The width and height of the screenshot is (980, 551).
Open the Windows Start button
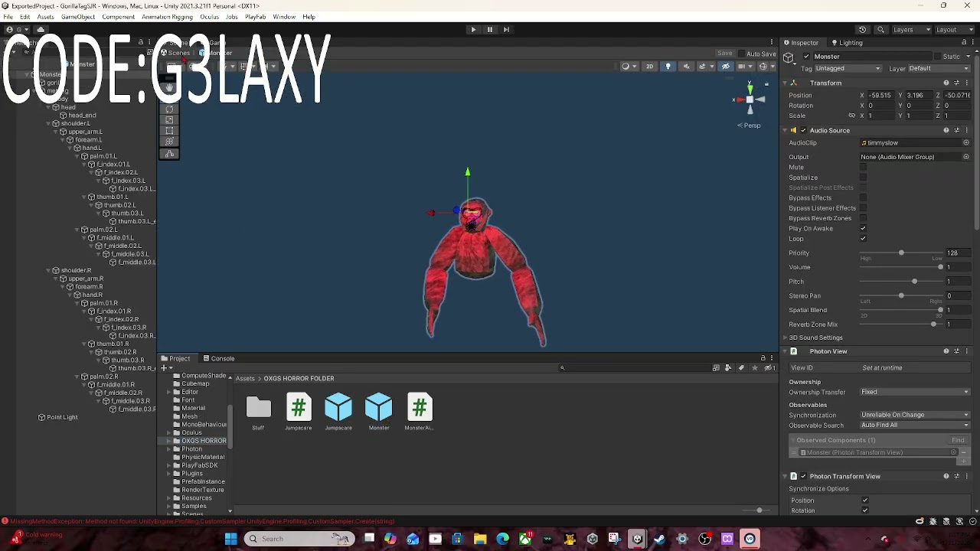tap(230, 539)
